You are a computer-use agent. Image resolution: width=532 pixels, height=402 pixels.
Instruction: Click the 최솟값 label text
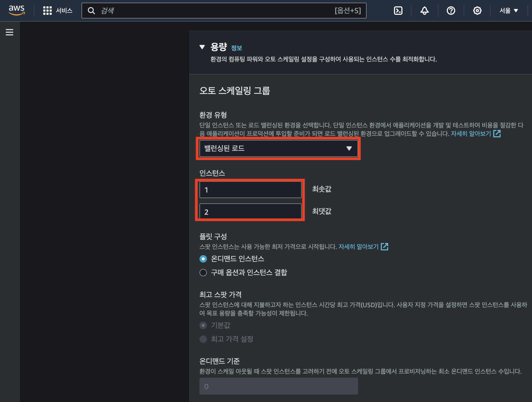322,189
